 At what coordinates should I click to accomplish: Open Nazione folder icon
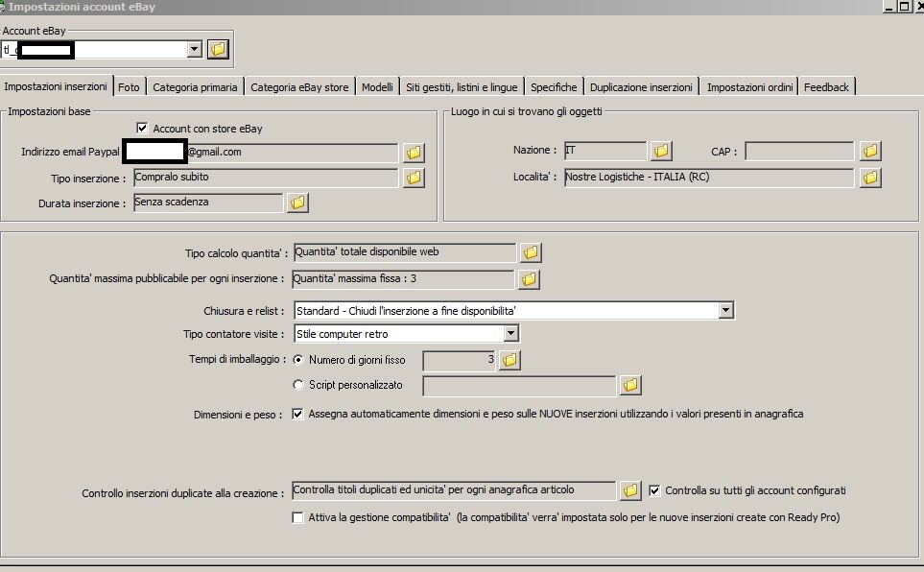point(661,151)
